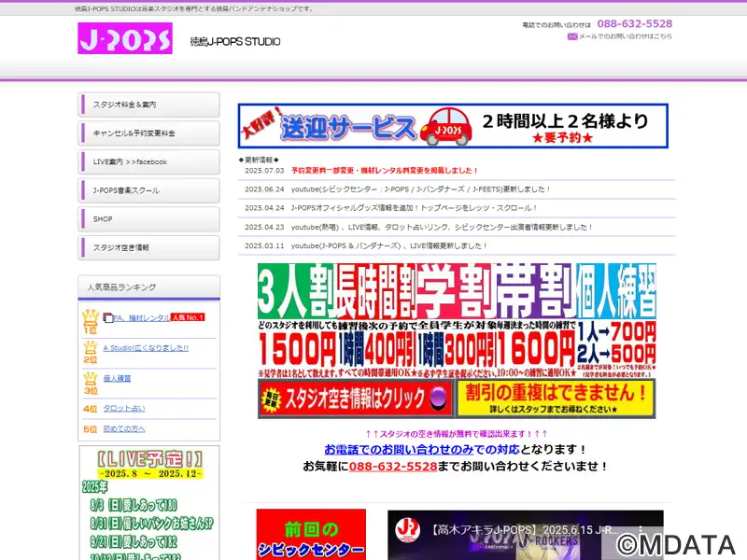Open the 個人練習 ranking link
Viewport: 747px width, 560px height.
pos(117,379)
